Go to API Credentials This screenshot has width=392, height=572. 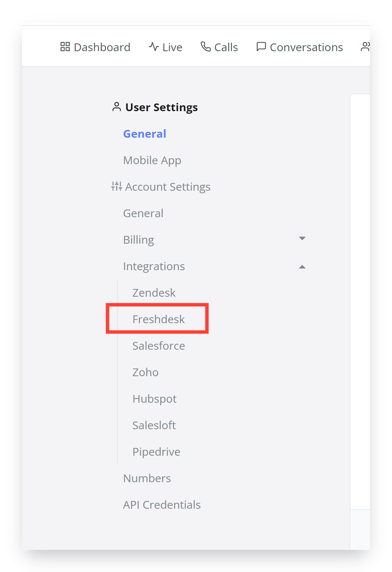162,505
